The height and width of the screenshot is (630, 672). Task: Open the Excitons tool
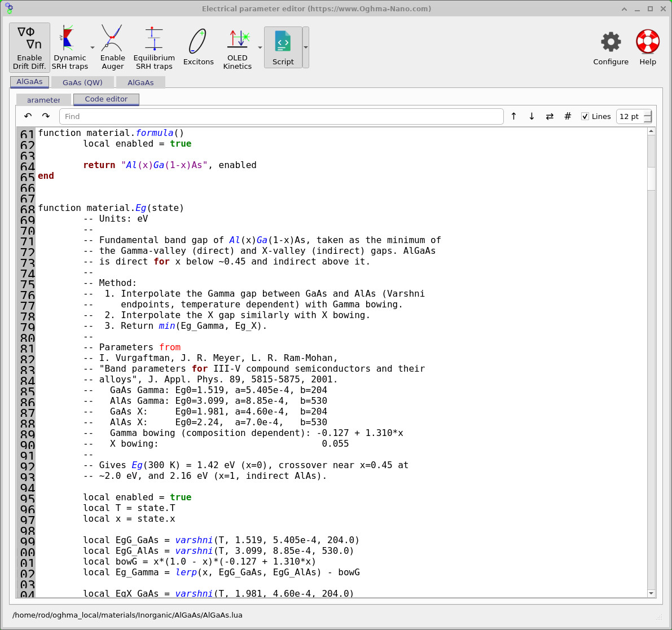click(x=198, y=47)
